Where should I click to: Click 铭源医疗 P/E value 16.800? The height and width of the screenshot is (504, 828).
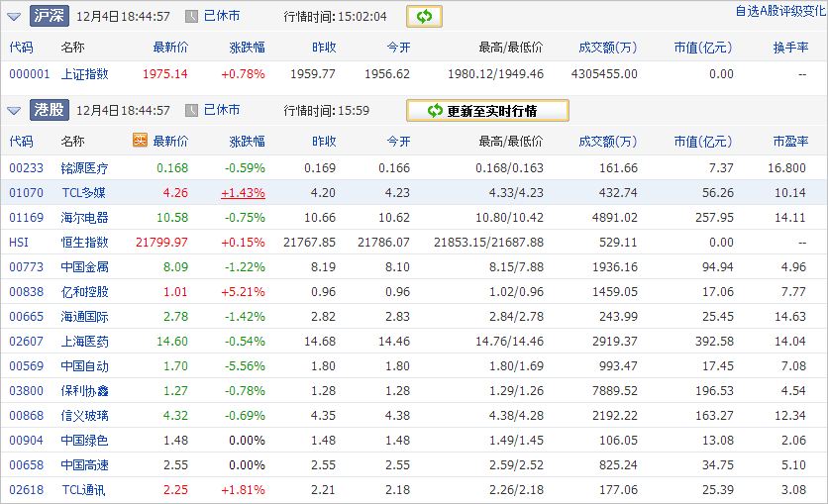(x=786, y=167)
